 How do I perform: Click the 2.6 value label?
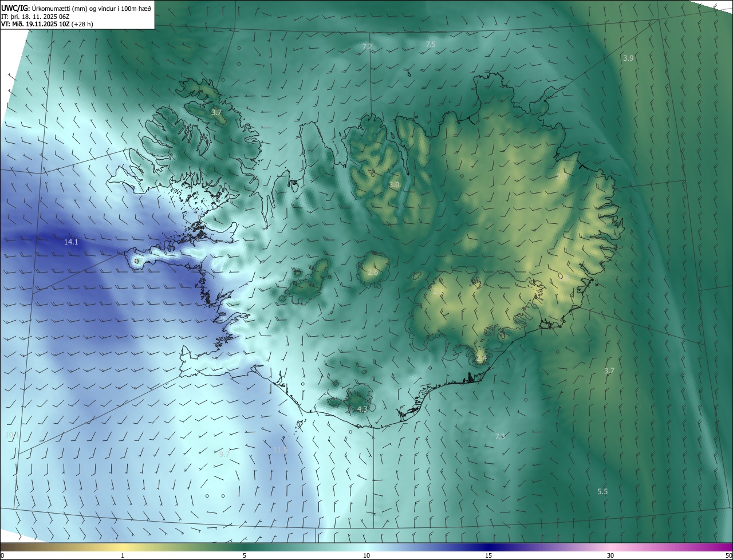coord(373,273)
